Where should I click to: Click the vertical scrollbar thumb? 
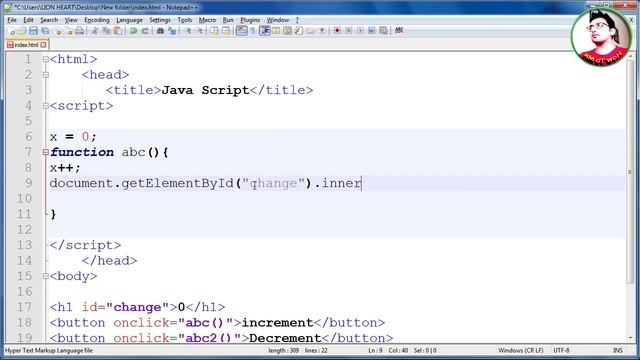pyautogui.click(x=630, y=171)
